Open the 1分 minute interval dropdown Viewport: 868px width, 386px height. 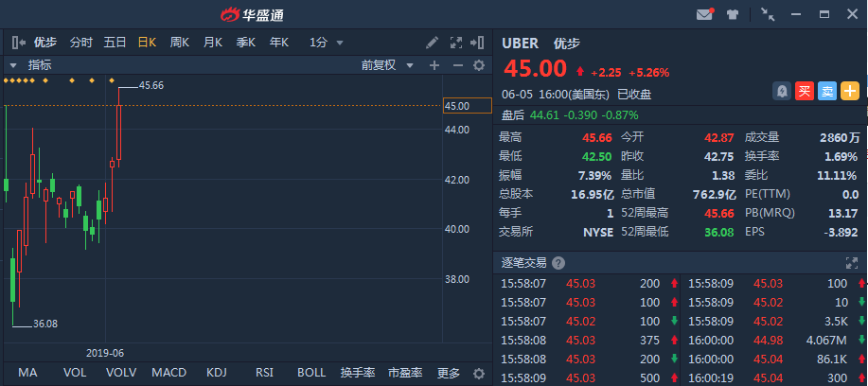point(327,42)
